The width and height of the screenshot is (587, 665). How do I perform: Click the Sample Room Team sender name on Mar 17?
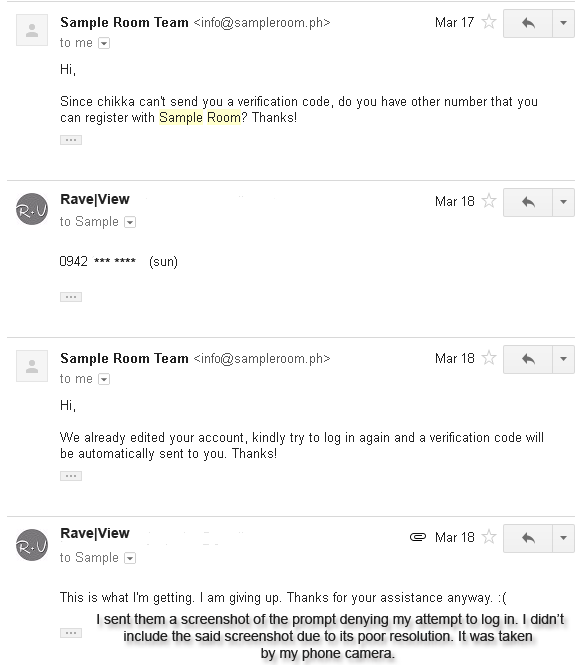[124, 22]
